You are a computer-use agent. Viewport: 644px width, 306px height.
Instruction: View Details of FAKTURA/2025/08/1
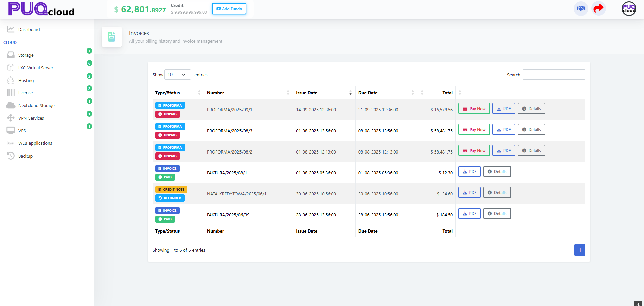(x=497, y=171)
